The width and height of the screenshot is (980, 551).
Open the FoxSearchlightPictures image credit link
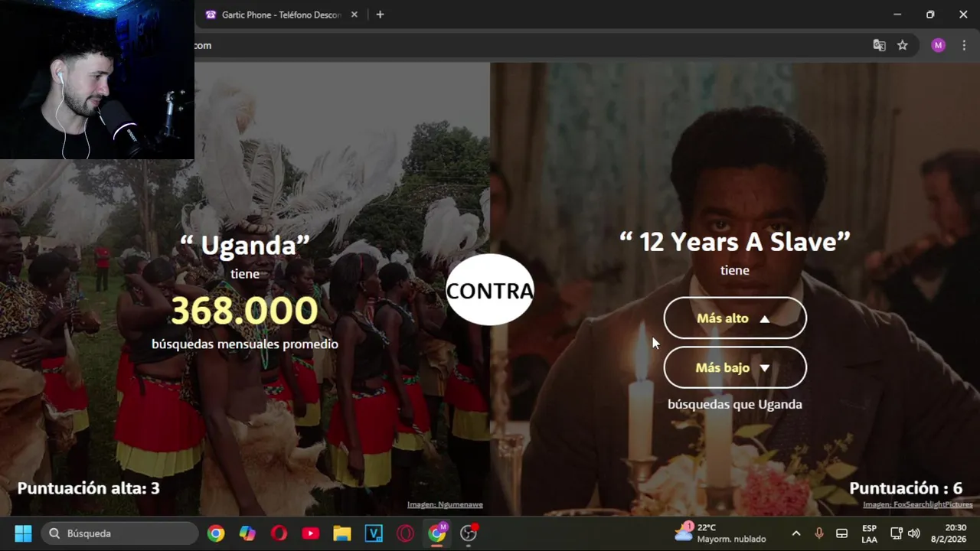click(918, 504)
